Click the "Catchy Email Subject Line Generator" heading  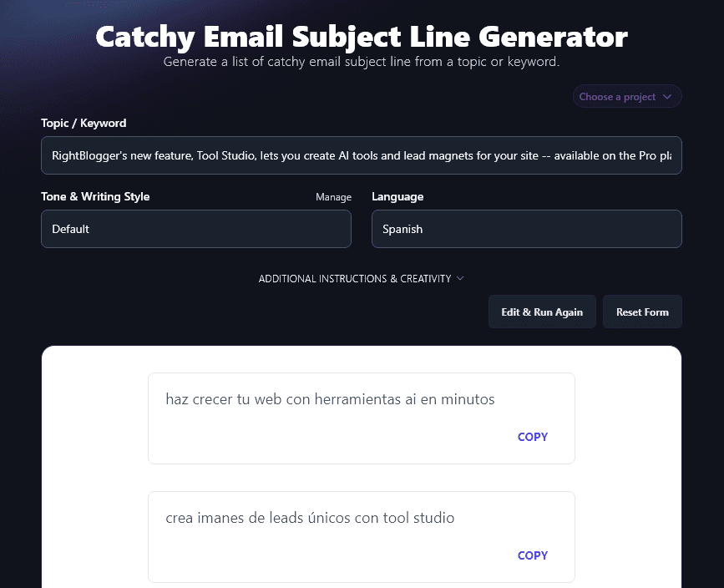click(362, 37)
